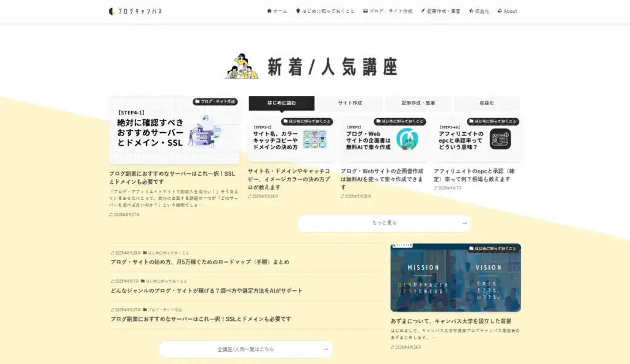Image resolution: width=630 pixels, height=364 pixels.
Task: Click the ホーム home icon in the navigation bar
Action: (x=269, y=10)
